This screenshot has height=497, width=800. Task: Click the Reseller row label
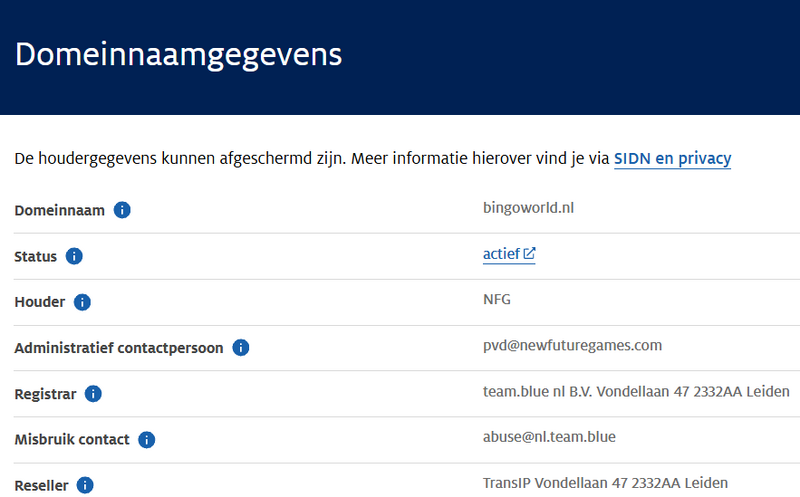(41, 485)
